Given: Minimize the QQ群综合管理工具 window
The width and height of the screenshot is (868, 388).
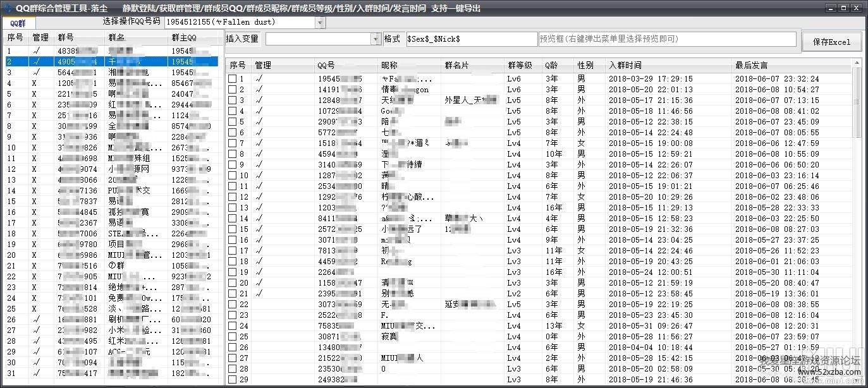Looking at the screenshot, I should coord(830,8).
